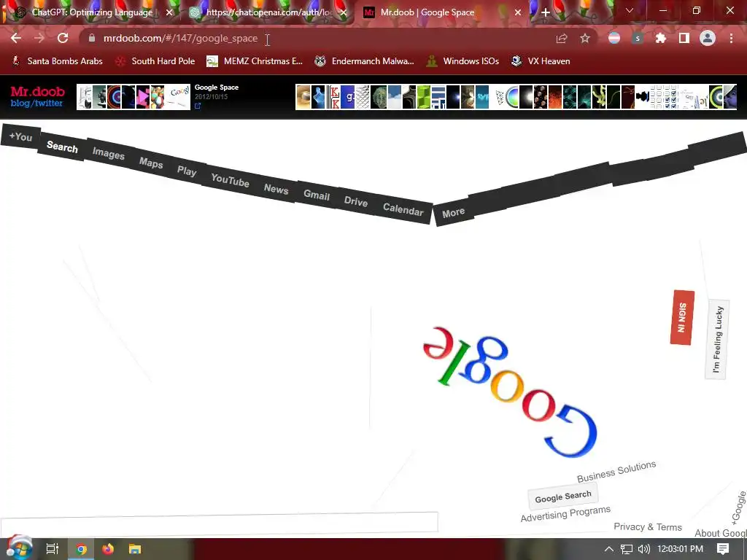Bookmark this page with the star icon
747x560 pixels.
(585, 38)
